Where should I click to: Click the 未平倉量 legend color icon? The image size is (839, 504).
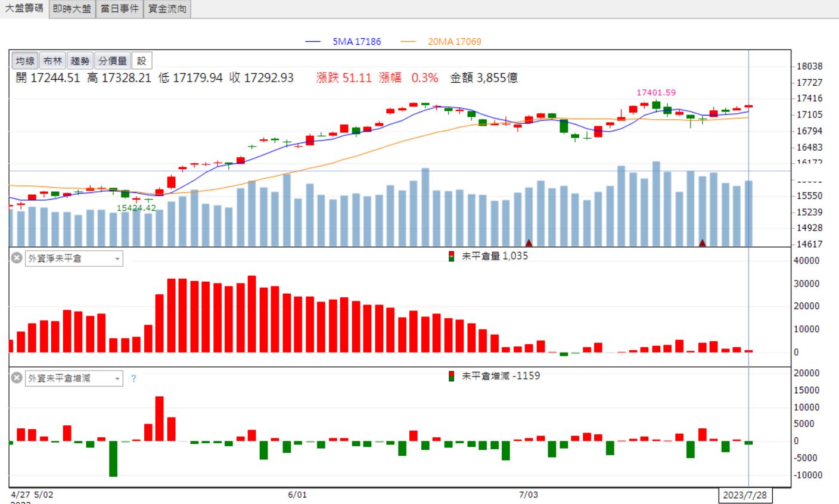[x=451, y=256]
